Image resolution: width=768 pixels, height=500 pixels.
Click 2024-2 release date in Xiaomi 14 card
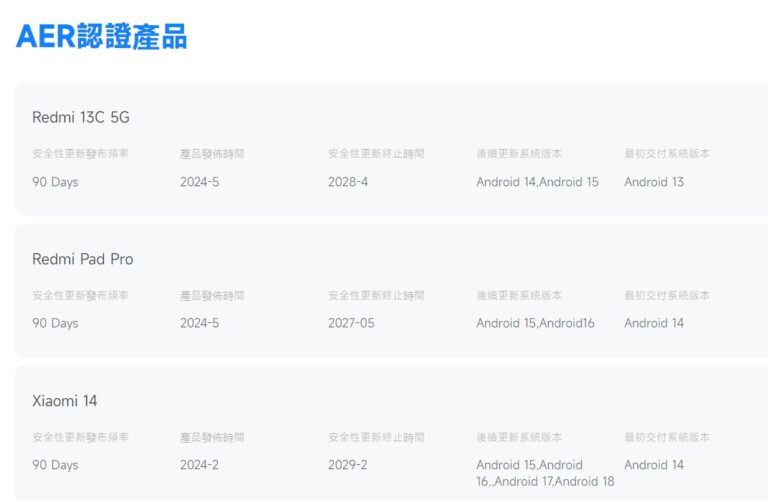point(200,465)
